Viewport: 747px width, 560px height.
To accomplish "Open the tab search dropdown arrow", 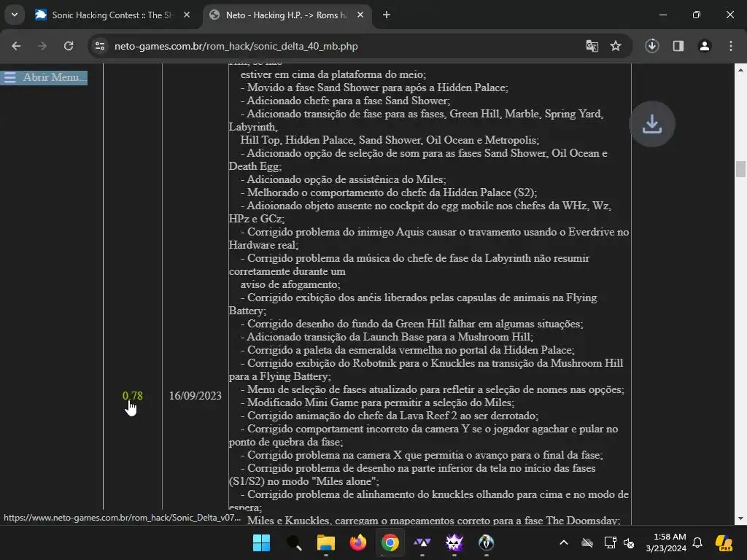I will pyautogui.click(x=15, y=15).
